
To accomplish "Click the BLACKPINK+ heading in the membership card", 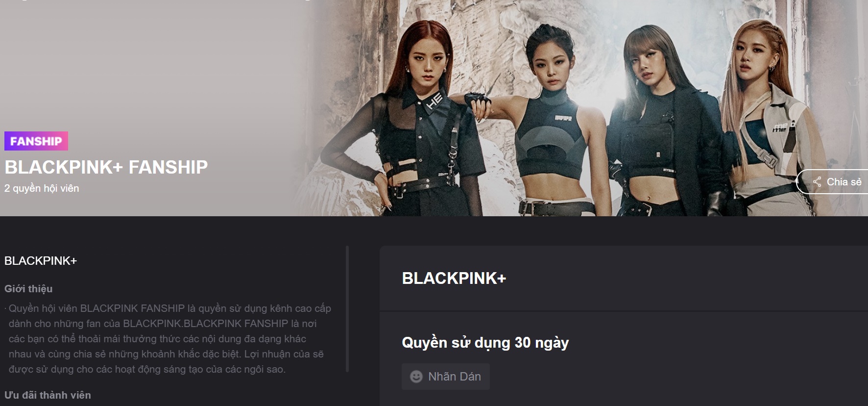I will point(454,279).
